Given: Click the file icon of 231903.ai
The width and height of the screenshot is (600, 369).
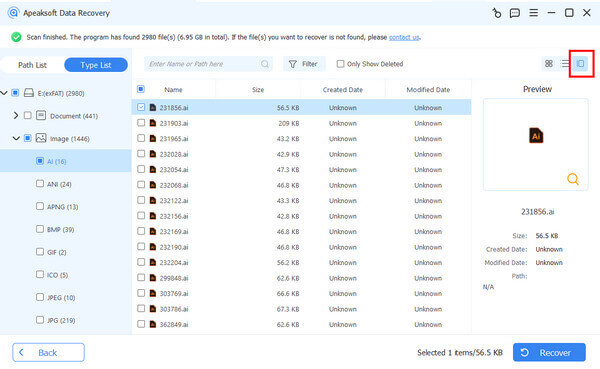Looking at the screenshot, I should [153, 123].
